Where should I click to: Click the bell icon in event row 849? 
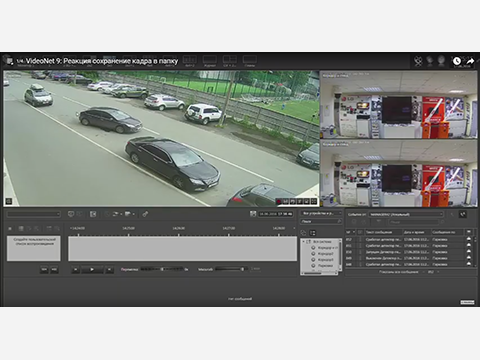(469, 258)
